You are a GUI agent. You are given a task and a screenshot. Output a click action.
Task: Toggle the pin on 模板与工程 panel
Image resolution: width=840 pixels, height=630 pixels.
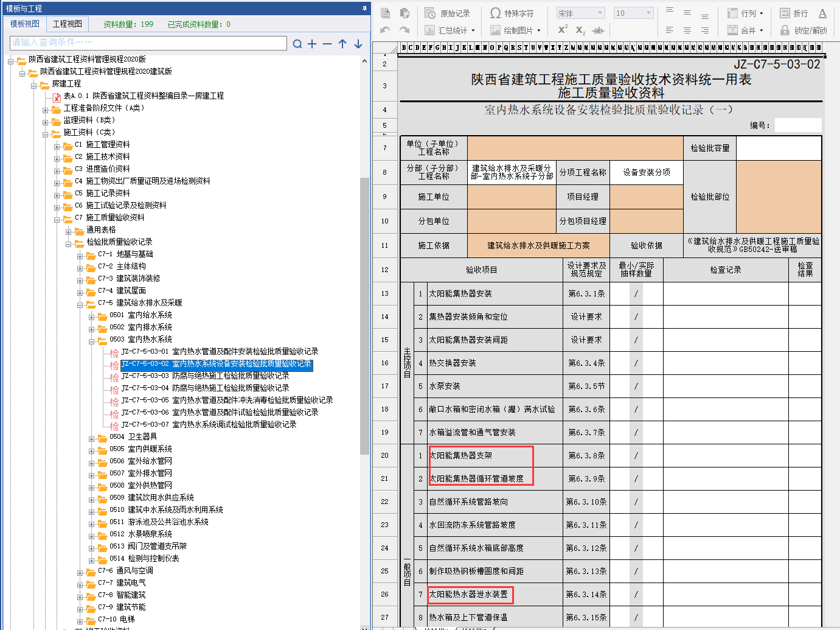[364, 9]
